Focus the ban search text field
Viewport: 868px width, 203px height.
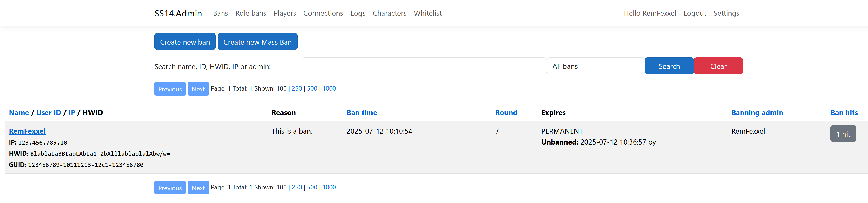tap(424, 66)
